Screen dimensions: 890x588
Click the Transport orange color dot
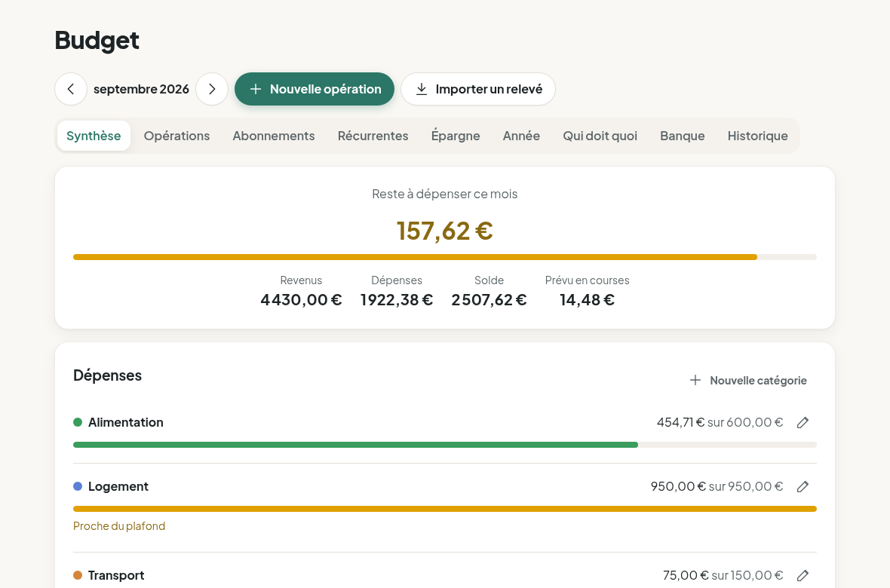(x=78, y=575)
